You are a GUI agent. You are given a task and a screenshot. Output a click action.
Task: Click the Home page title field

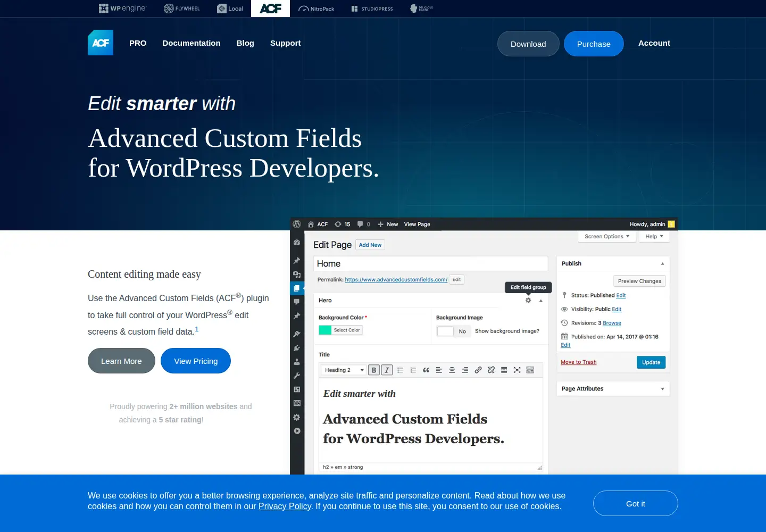[430, 263]
